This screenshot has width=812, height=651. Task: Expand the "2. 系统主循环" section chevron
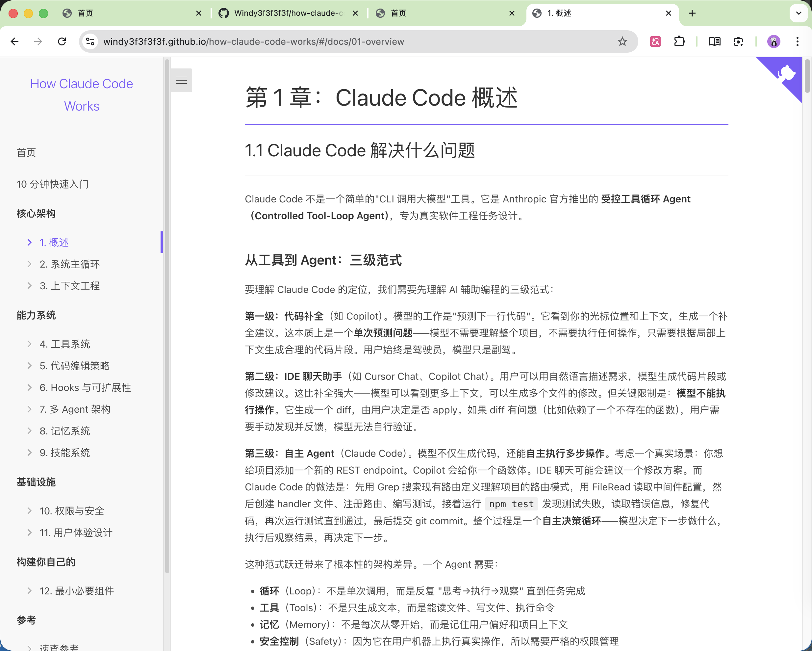tap(30, 264)
